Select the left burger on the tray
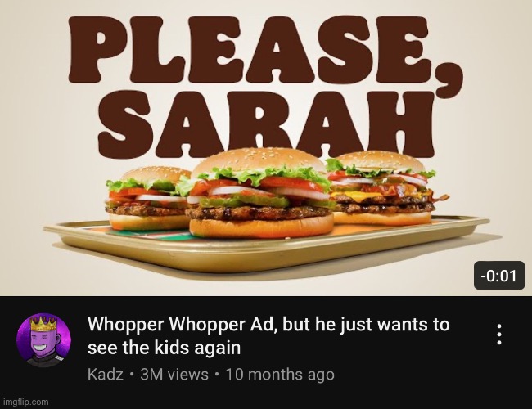This screenshot has height=409, width=532. [147, 199]
